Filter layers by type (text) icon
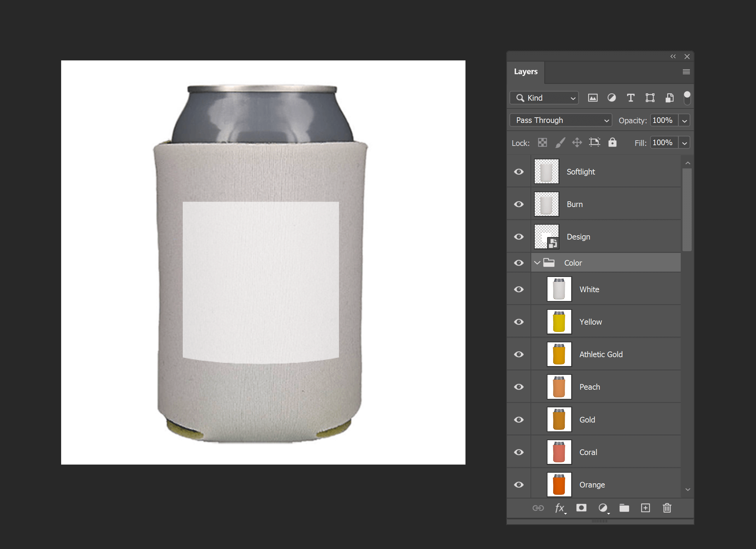Image resolution: width=756 pixels, height=549 pixels. [630, 98]
